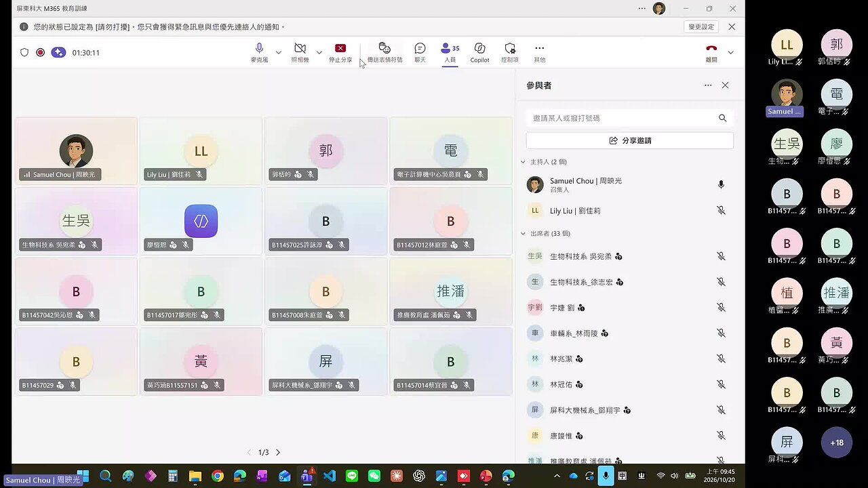Open send reactions (傳送表情符號) menu
Screen dimensions: 868x488
pyautogui.click(x=384, y=52)
